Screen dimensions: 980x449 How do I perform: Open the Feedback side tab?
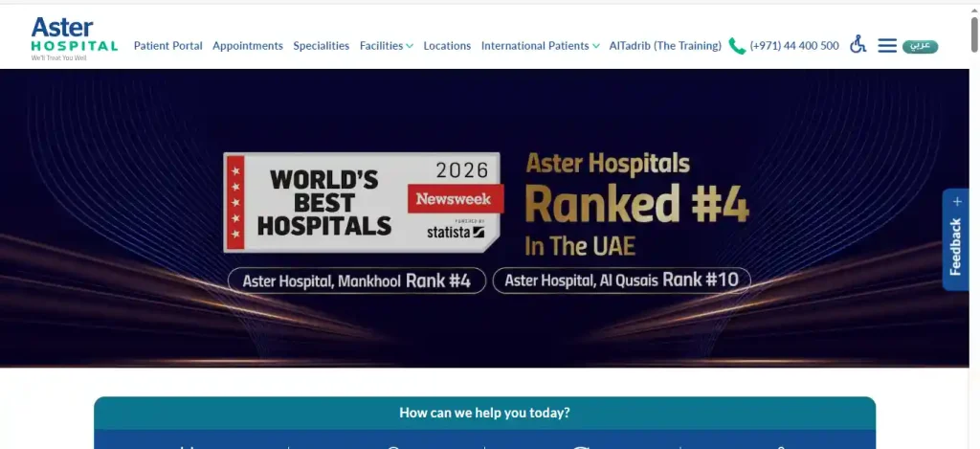(956, 239)
